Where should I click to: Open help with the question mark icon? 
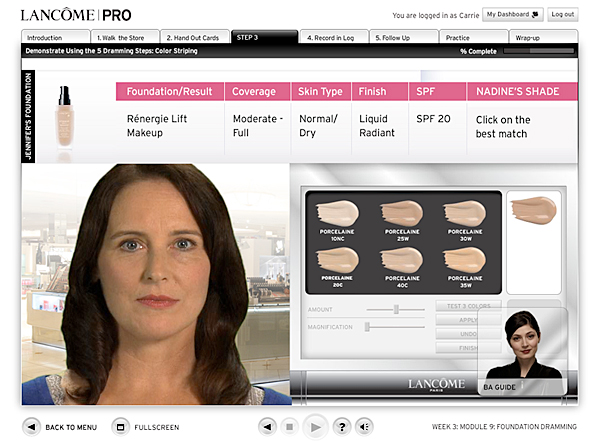coord(342,427)
